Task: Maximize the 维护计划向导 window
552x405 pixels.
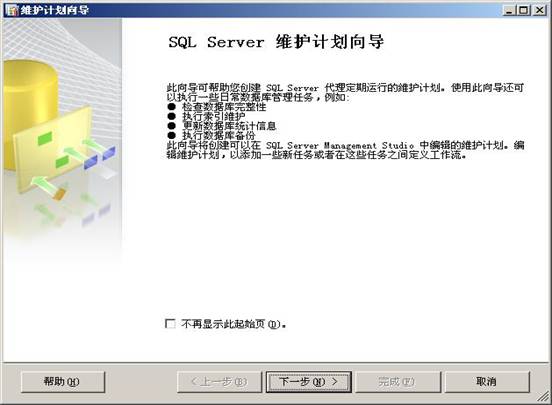Action: [523, 10]
